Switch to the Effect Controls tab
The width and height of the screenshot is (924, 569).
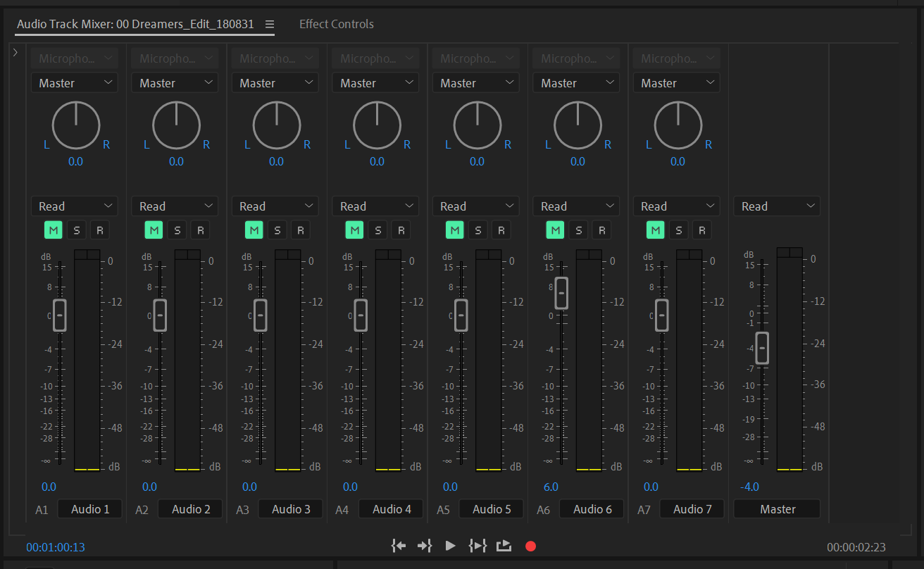click(x=337, y=24)
